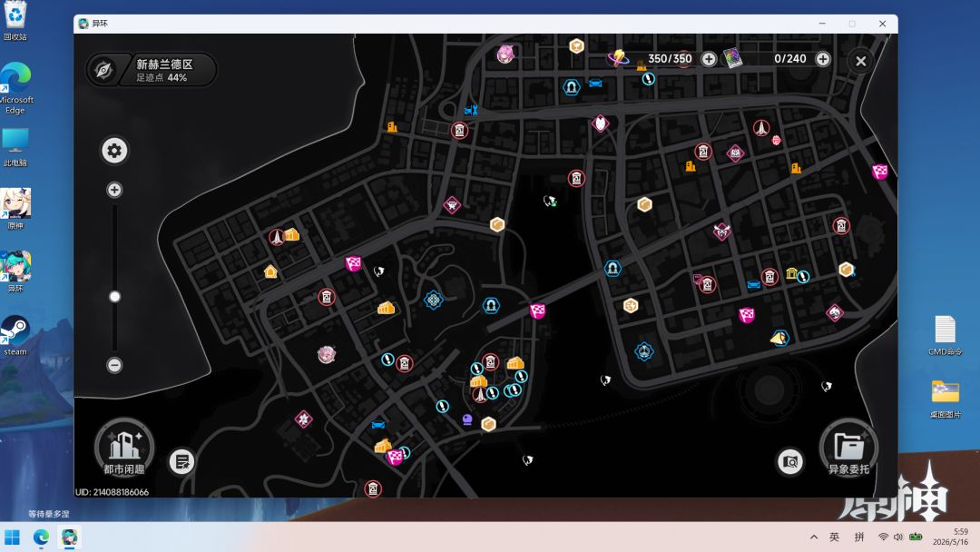The width and height of the screenshot is (980, 552).
Task: Select the CMD命令 file on desktop
Action: 945,335
